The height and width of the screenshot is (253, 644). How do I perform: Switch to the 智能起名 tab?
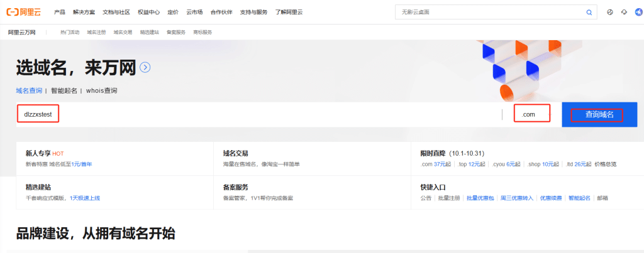click(x=64, y=90)
